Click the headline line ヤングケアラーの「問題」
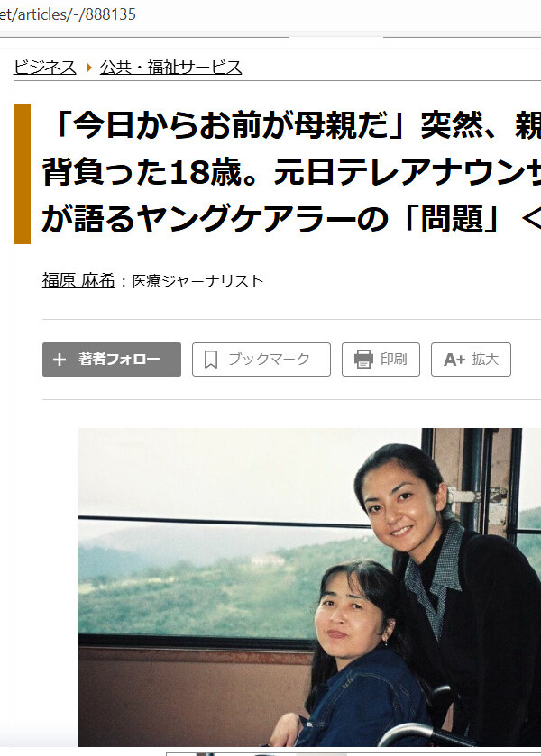This screenshot has height=756, width=541. (x=291, y=219)
